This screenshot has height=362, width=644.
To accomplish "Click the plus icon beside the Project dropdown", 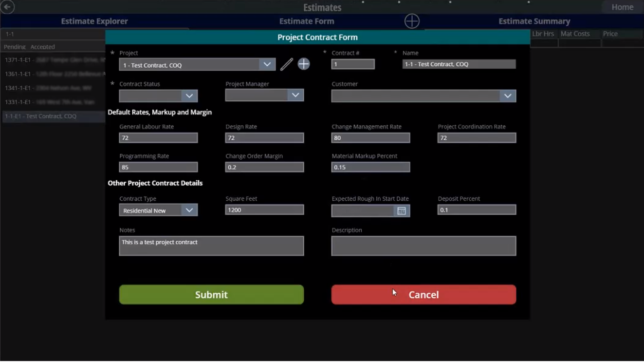I will (x=303, y=64).
